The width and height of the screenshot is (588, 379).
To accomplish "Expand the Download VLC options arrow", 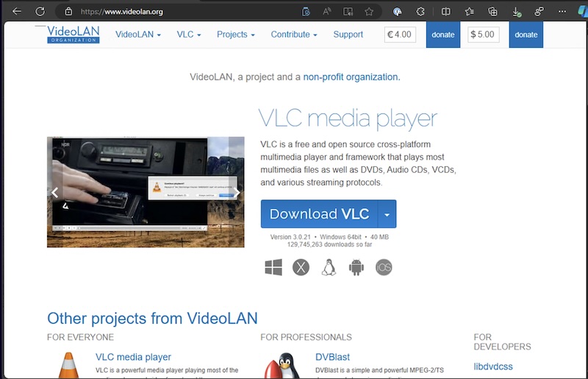I will click(x=387, y=214).
